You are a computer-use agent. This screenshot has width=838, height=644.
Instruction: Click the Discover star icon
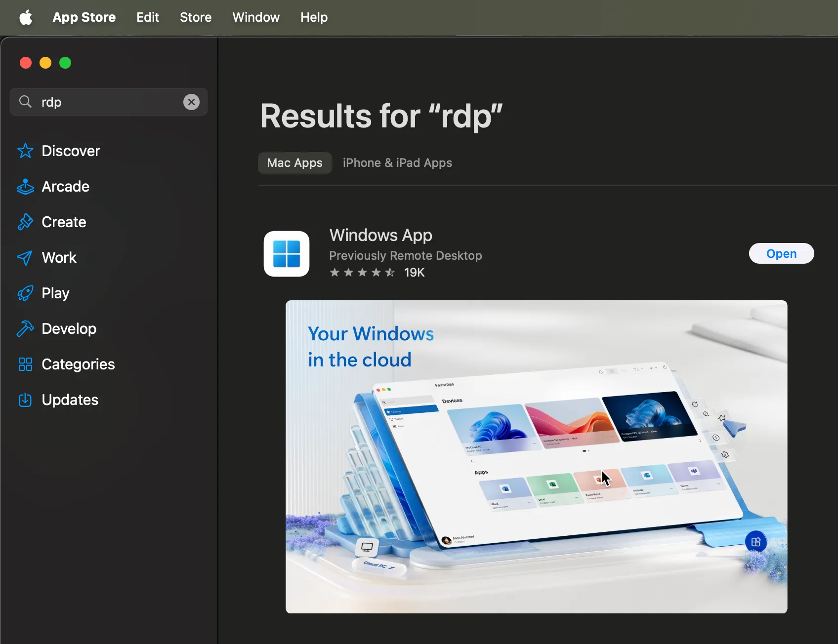click(25, 151)
